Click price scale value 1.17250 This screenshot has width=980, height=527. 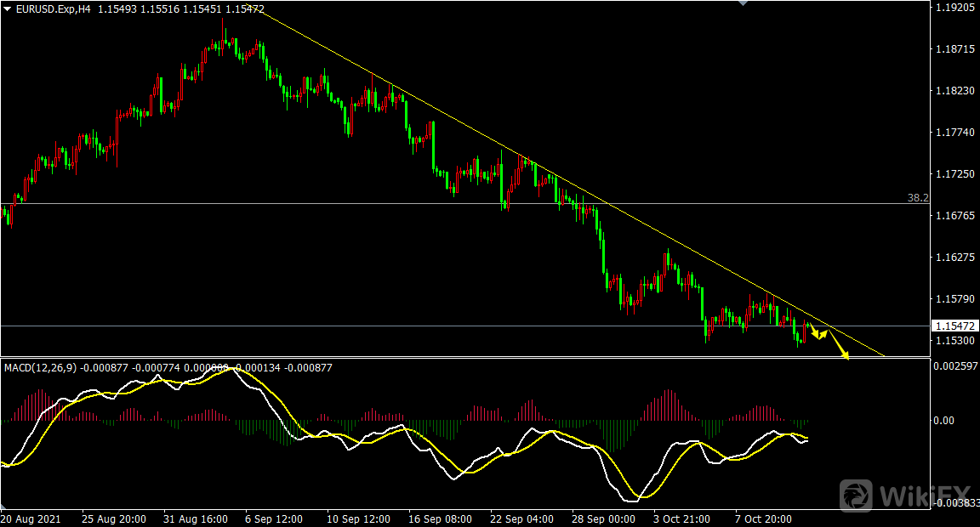[x=955, y=173]
